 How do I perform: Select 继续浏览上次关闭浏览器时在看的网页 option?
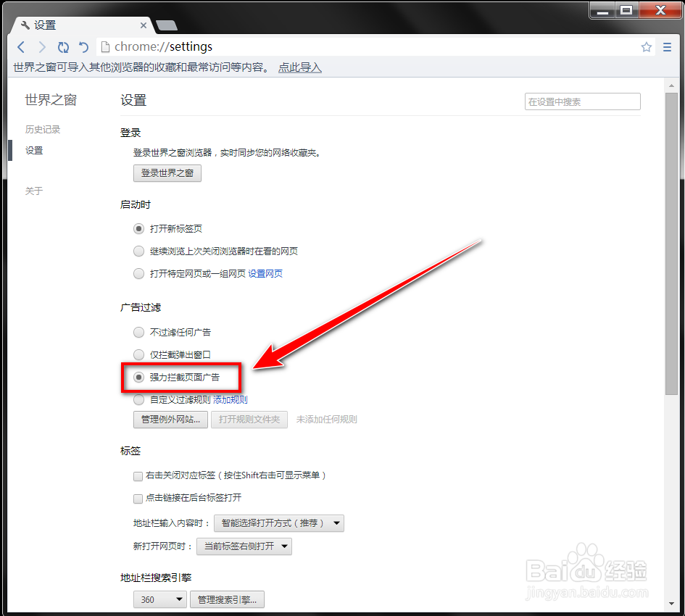[138, 251]
